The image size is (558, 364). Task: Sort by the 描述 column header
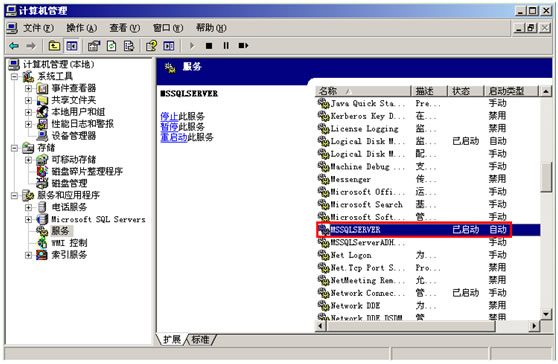point(429,91)
